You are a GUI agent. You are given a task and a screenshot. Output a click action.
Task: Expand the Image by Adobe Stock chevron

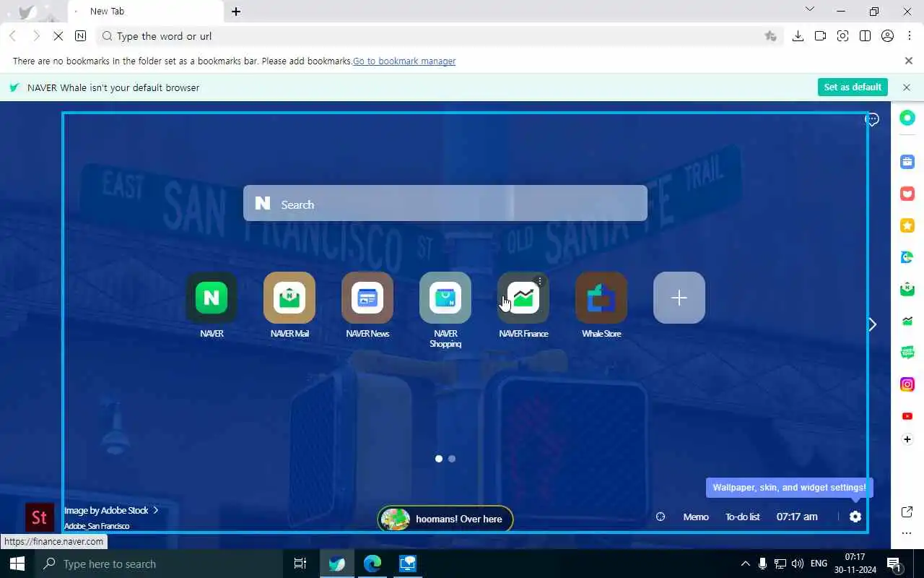[x=155, y=510]
